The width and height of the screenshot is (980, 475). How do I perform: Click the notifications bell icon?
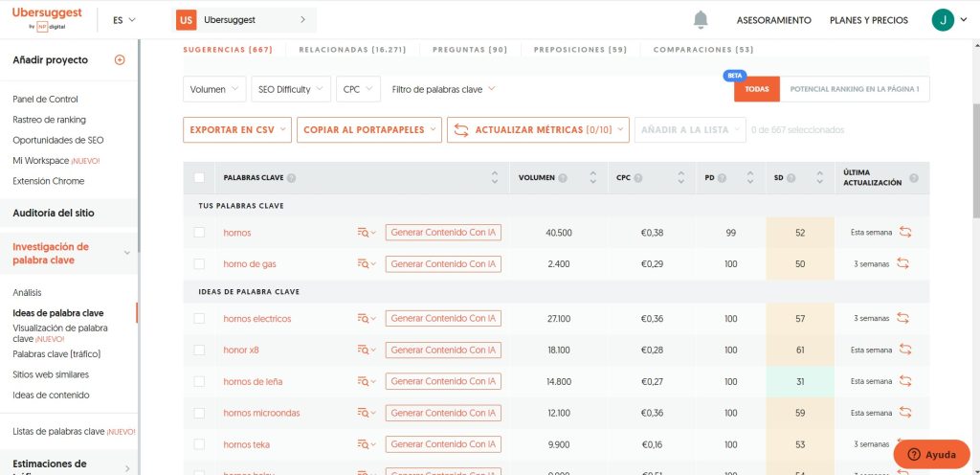pyautogui.click(x=702, y=20)
